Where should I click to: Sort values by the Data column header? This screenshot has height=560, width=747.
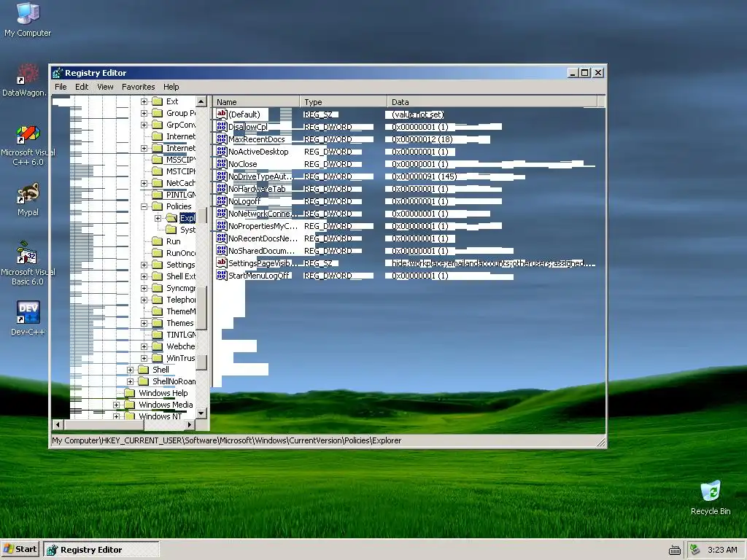(x=492, y=102)
